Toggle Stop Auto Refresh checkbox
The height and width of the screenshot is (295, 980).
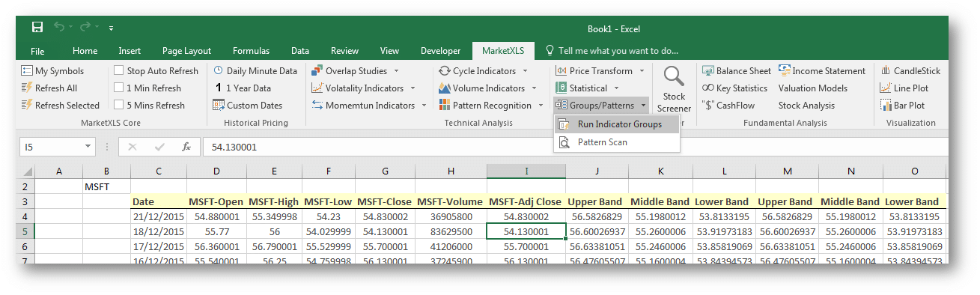pos(119,71)
